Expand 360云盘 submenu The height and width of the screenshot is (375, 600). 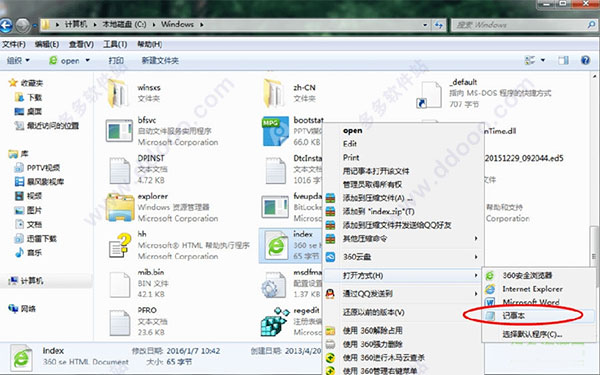pos(403,257)
